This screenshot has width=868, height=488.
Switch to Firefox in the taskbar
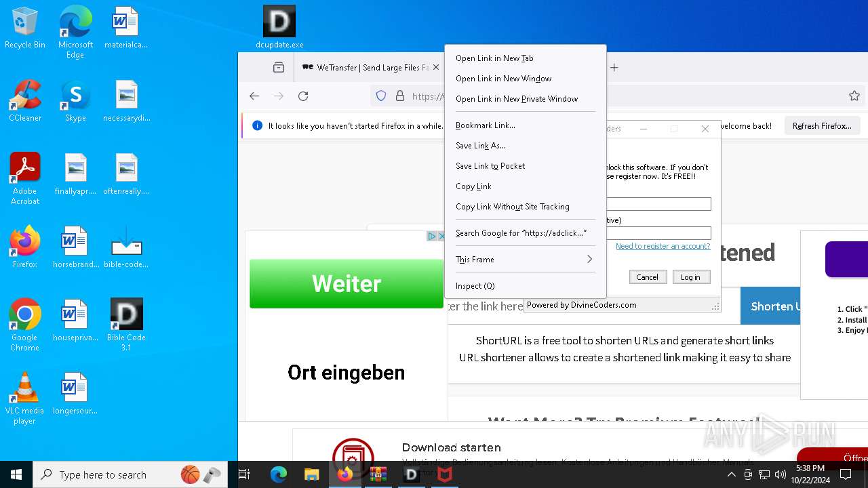click(344, 474)
